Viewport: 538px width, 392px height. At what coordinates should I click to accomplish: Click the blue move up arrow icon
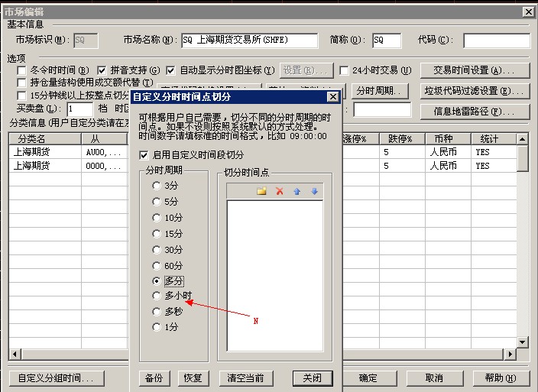pos(297,191)
